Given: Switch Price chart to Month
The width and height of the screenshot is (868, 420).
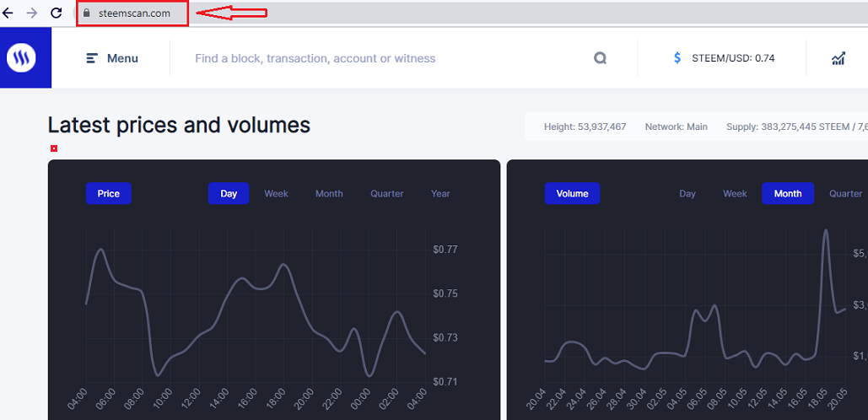Looking at the screenshot, I should (329, 194).
